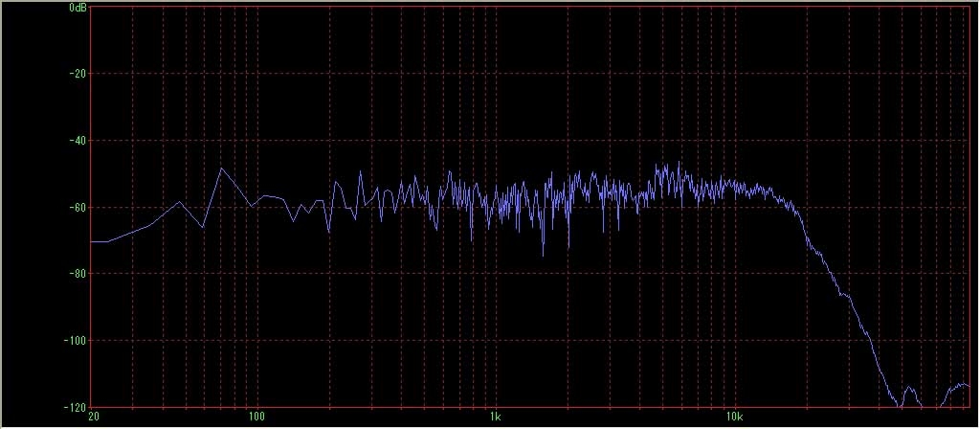This screenshot has width=980, height=429.
Task: Click the -120 level axis label
Action: point(75,406)
